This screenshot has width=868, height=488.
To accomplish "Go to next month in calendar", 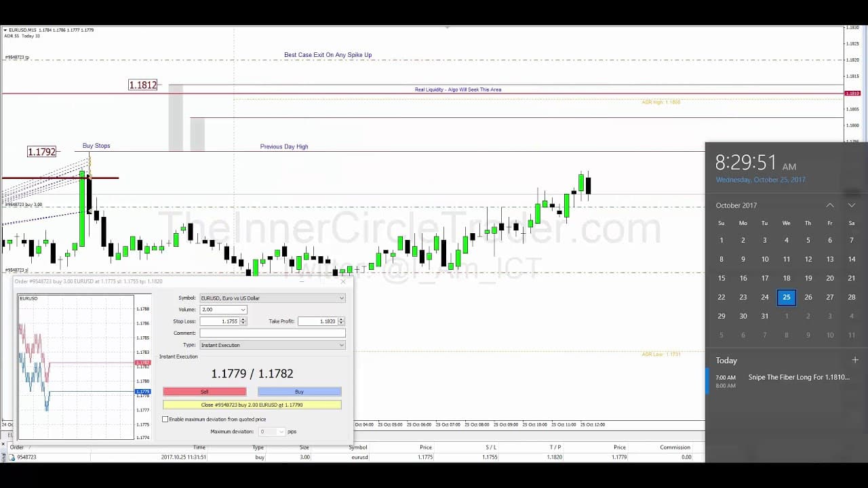I will pyautogui.click(x=852, y=205).
